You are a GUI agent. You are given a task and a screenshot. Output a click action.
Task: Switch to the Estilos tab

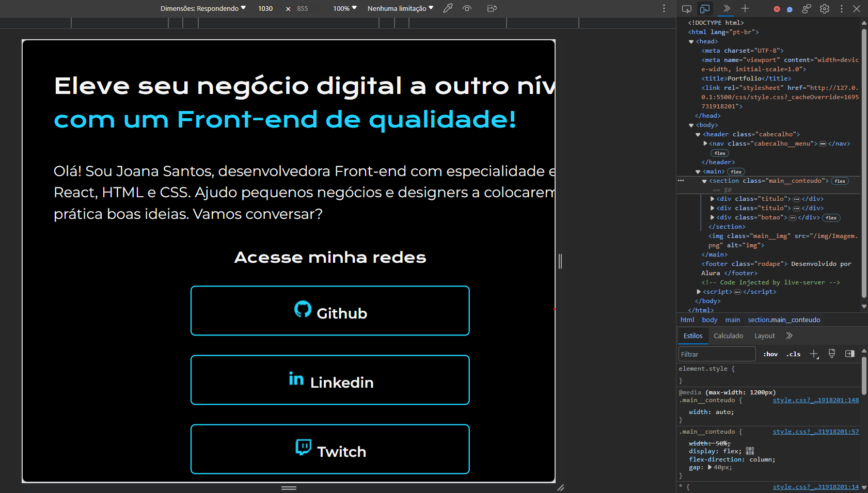693,336
